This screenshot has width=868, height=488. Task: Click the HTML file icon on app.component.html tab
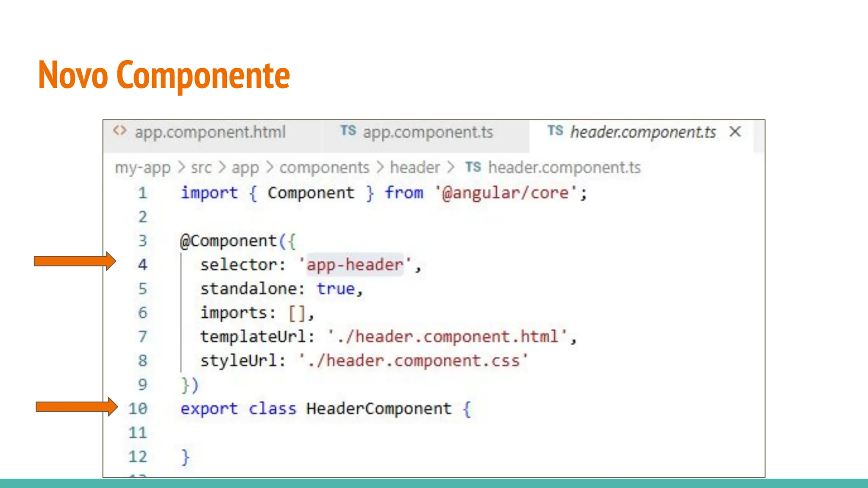(x=120, y=131)
